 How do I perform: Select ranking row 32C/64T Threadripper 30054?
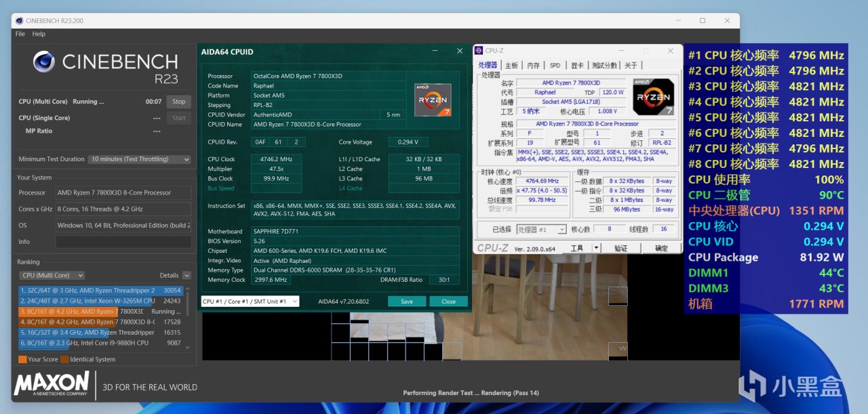point(100,290)
